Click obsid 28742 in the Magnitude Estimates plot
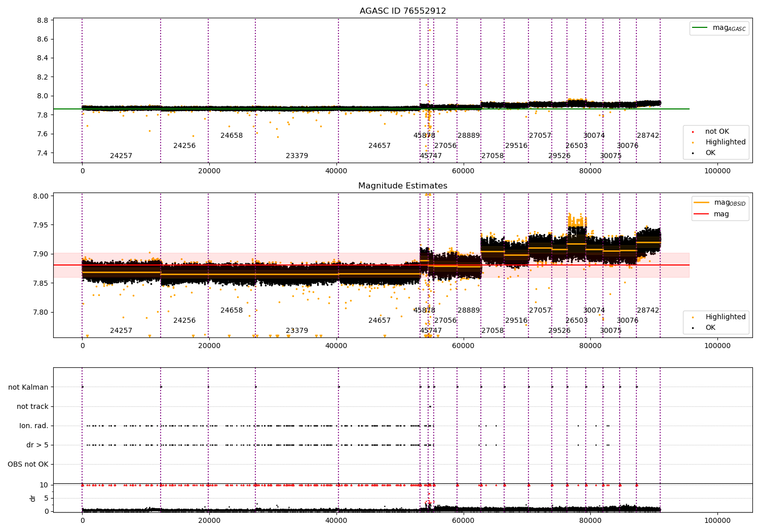Image resolution: width=760 pixels, height=532 pixels. (x=648, y=311)
